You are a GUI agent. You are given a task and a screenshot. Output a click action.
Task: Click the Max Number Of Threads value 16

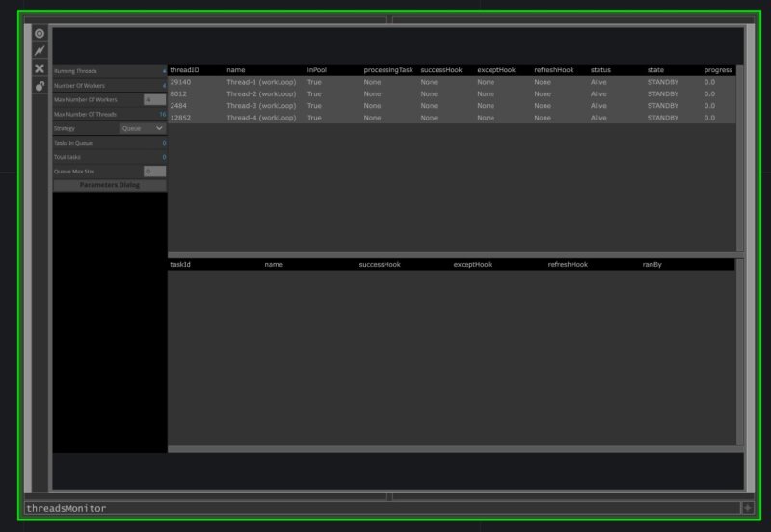[x=162, y=114]
